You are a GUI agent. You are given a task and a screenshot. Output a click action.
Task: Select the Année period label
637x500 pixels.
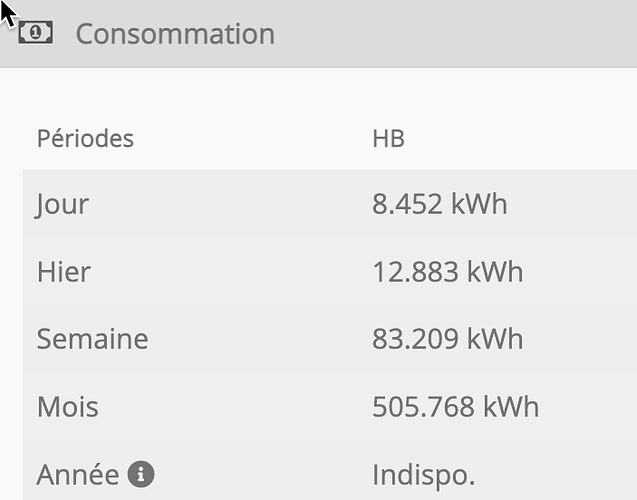(x=77, y=474)
